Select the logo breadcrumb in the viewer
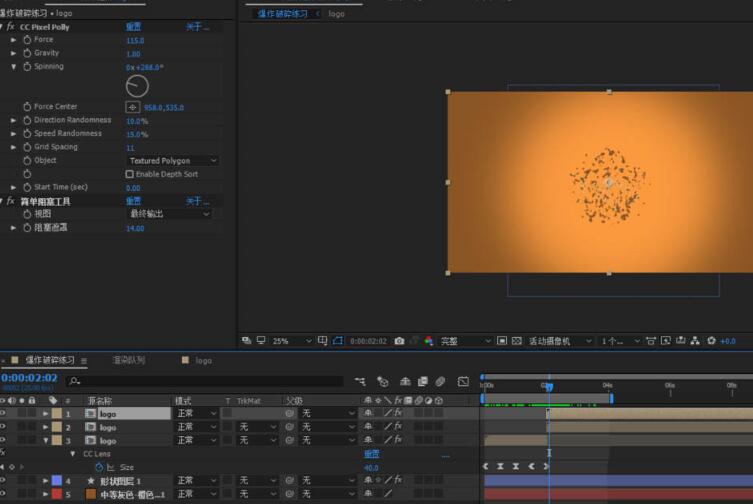 (x=337, y=14)
